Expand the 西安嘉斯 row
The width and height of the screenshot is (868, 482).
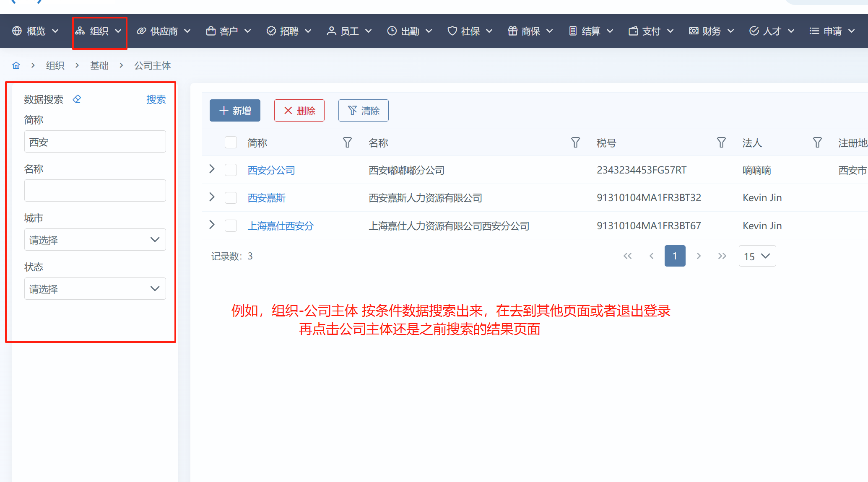point(212,197)
